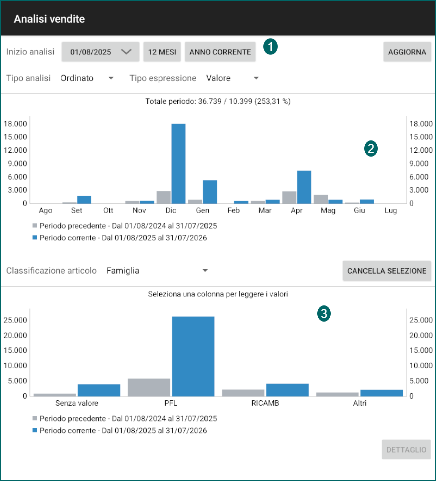436x481 pixels.
Task: Toggle gray Periodo precedente legend in top chart
Action: pos(125,226)
